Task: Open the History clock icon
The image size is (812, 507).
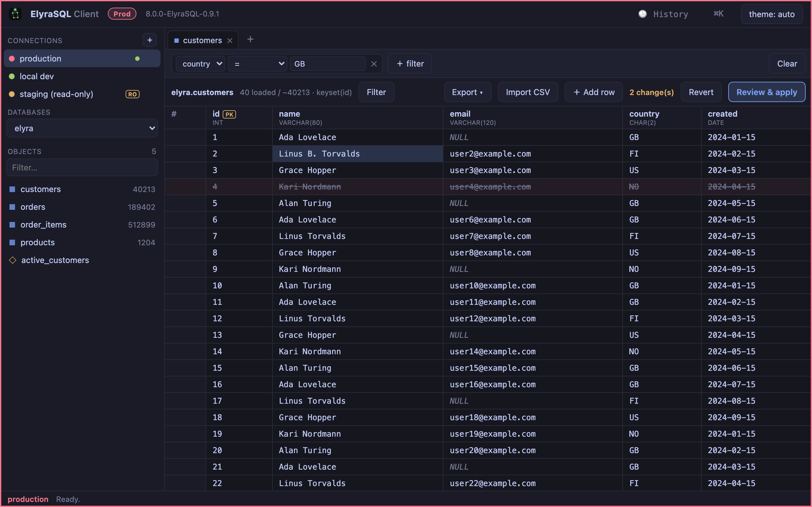Action: coord(642,14)
